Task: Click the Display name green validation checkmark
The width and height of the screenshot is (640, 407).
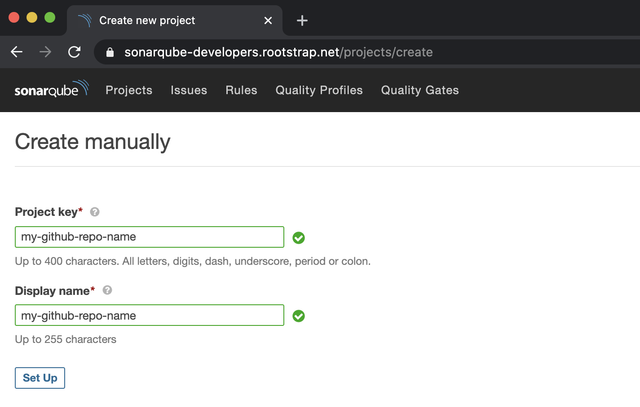Action: [299, 316]
